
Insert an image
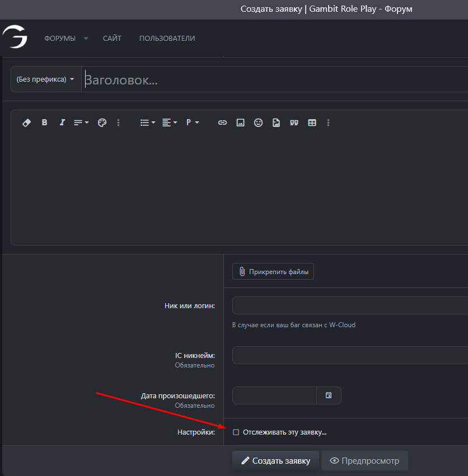240,122
